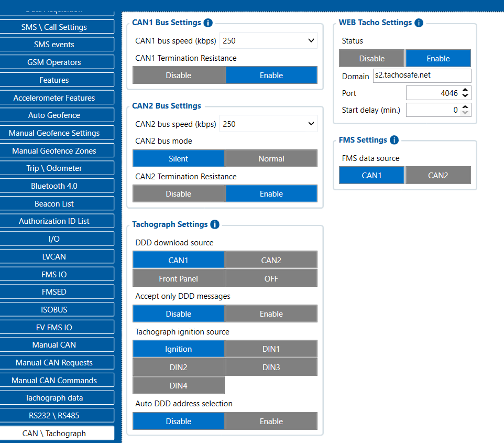
Task: Increase the Port value with up arrow
Action: coord(465,90)
